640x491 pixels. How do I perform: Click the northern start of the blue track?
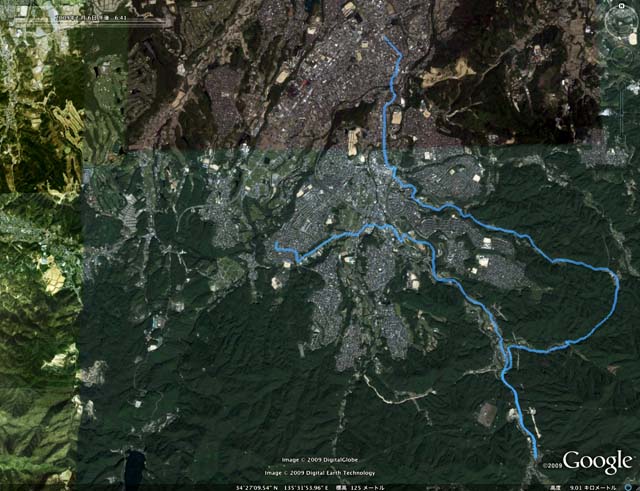385,38
